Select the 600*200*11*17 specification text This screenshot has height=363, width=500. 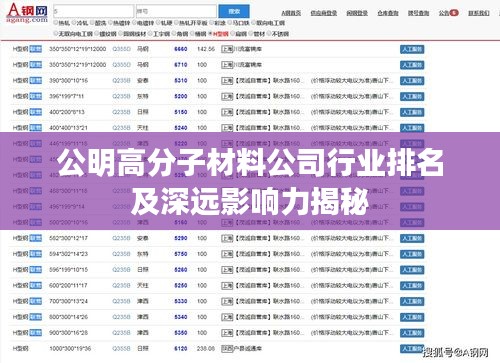(x=68, y=286)
